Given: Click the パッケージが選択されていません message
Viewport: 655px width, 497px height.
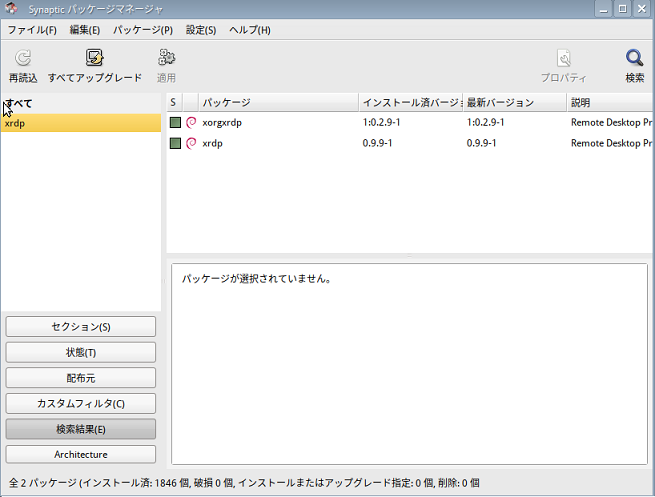Looking at the screenshot, I should (256, 279).
